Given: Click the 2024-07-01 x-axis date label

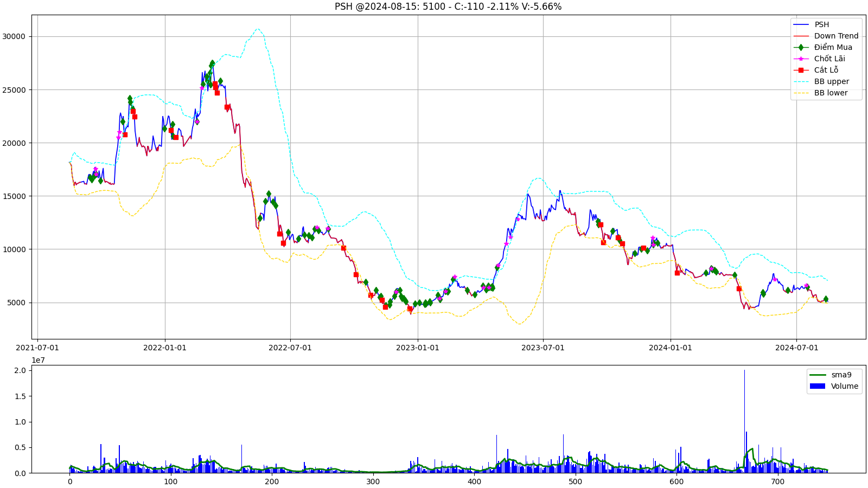Looking at the screenshot, I should [796, 348].
